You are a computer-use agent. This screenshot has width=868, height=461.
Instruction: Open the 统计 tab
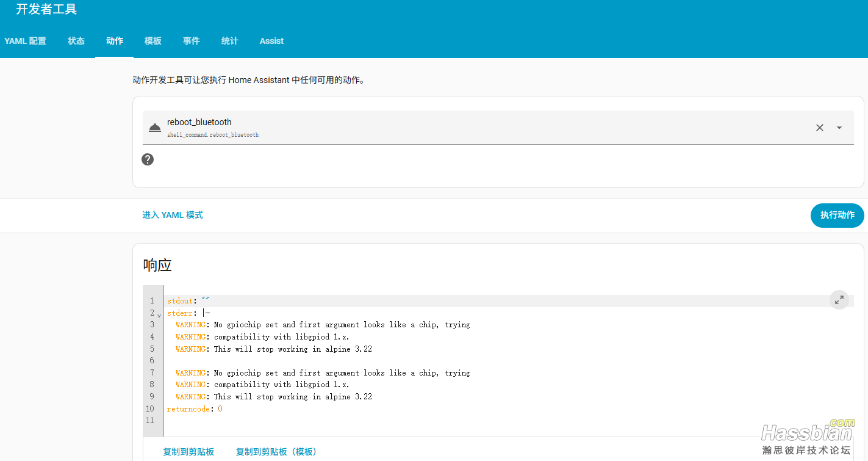230,41
